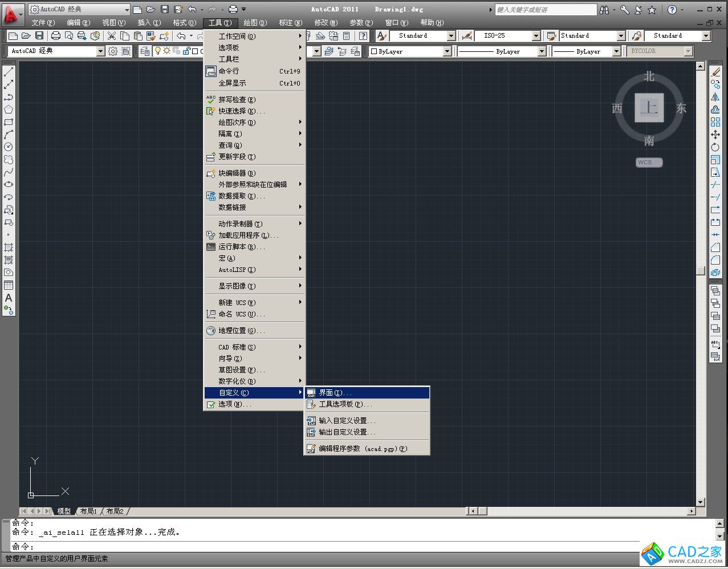Click 编辑程序参数 (acad.pgp) entry
Image resolution: width=728 pixels, height=569 pixels.
click(x=367, y=449)
